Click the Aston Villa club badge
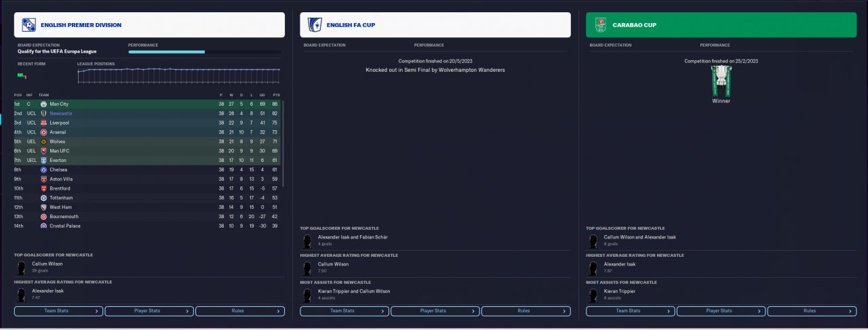Image resolution: width=868 pixels, height=330 pixels. click(x=43, y=179)
